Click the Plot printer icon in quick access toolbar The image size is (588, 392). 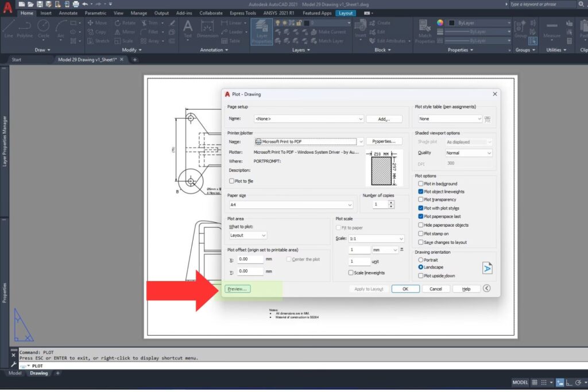76,4
